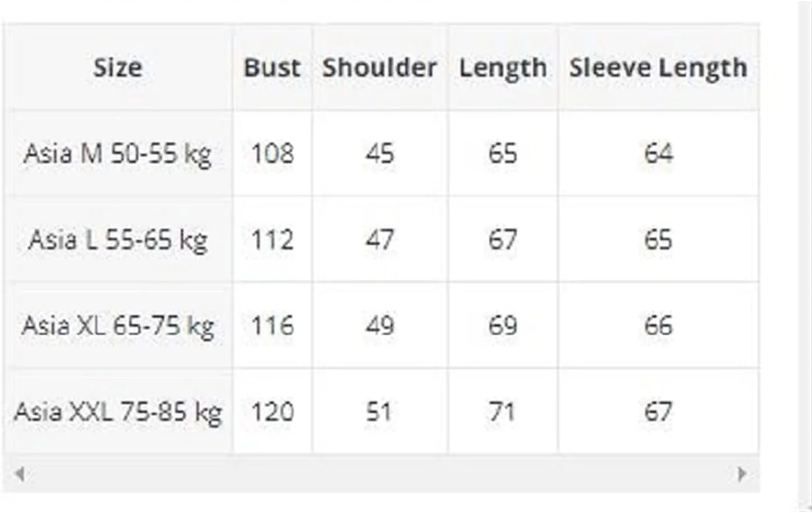Click the Asia XXL 75-85 kg row label

click(x=118, y=411)
